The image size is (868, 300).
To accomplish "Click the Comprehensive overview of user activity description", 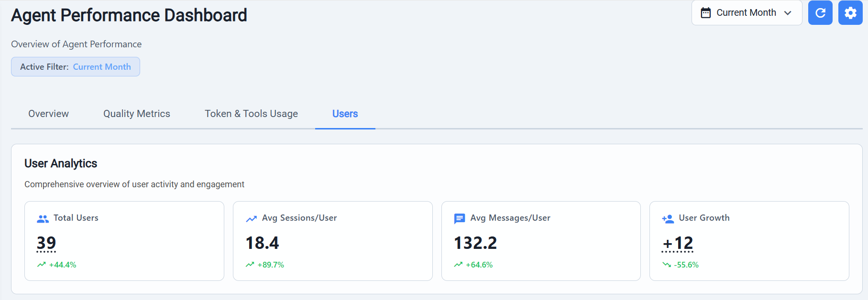I will pos(134,184).
